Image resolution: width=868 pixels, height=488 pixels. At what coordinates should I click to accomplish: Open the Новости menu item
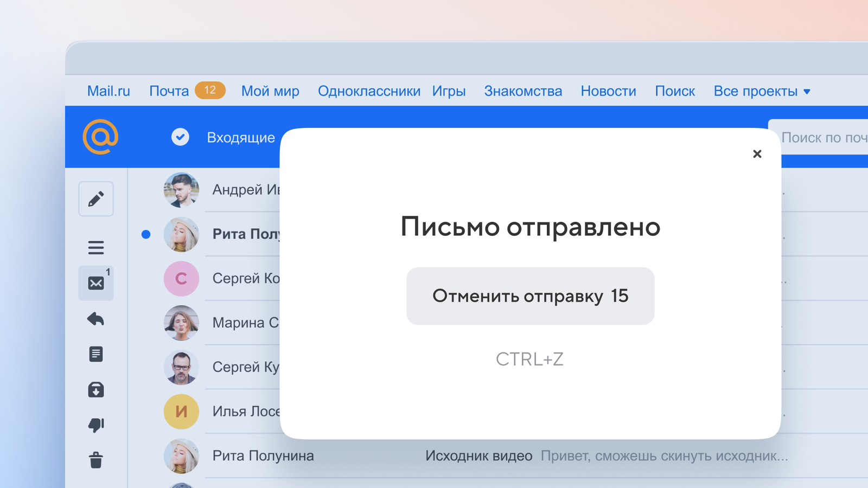(x=608, y=91)
